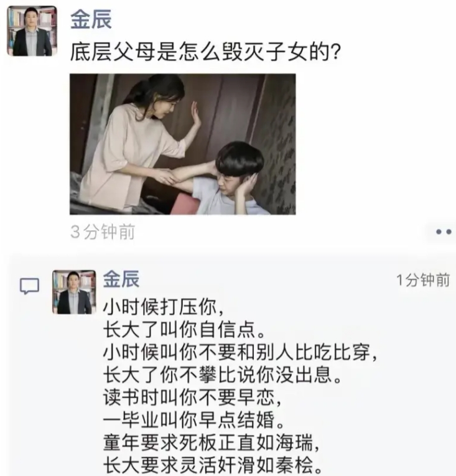Select the line 长大了你不攀比说你没出息。
This screenshot has width=456, height=476.
[223, 375]
